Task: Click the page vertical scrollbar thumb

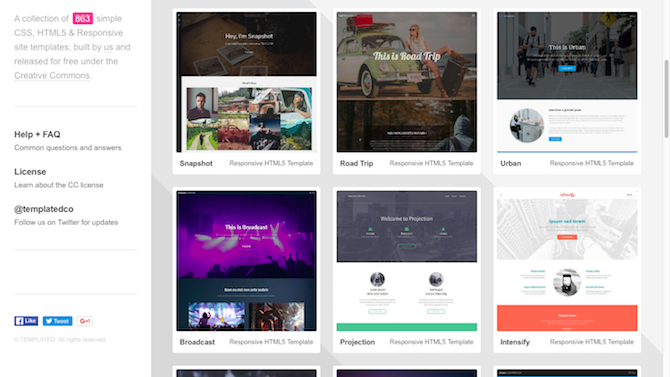Action: point(667,99)
